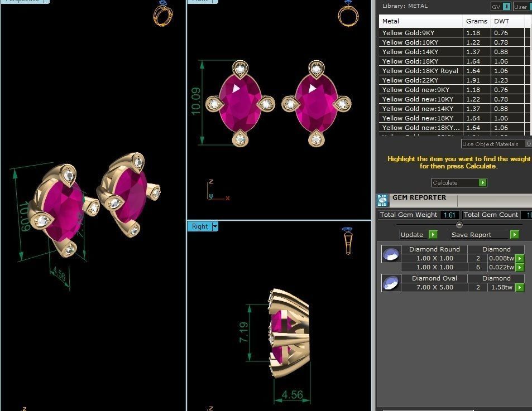Click the Total Gem Count value field
The image size is (532, 411).
pyautogui.click(x=526, y=215)
